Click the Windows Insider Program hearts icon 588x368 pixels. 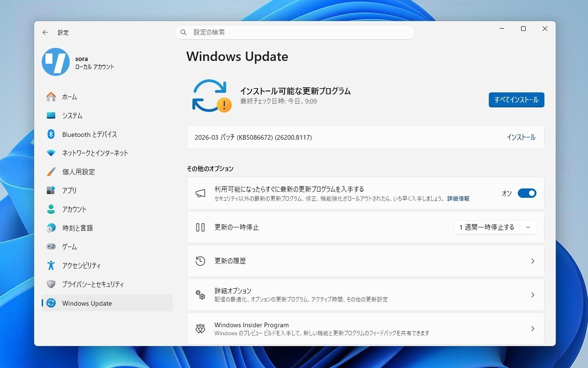[x=200, y=329]
